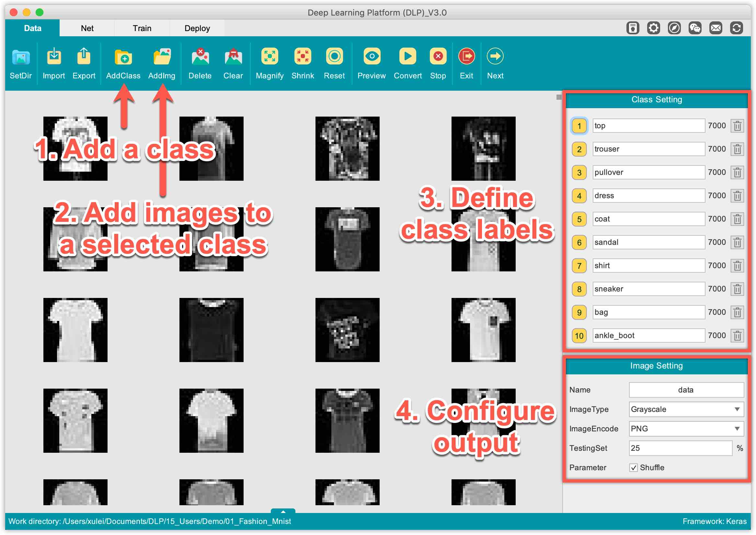Expand the bottom panel arrow handle
Viewport: 756px width, 535px height.
point(283,511)
